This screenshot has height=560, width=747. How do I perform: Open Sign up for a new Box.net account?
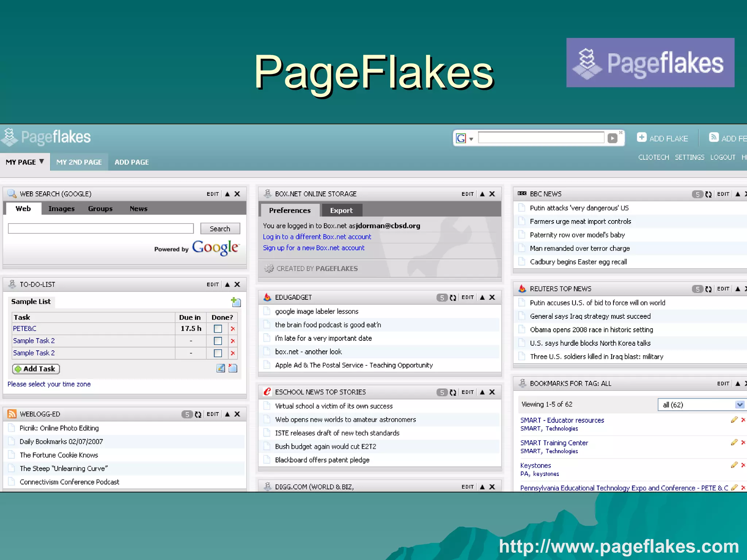314,248
